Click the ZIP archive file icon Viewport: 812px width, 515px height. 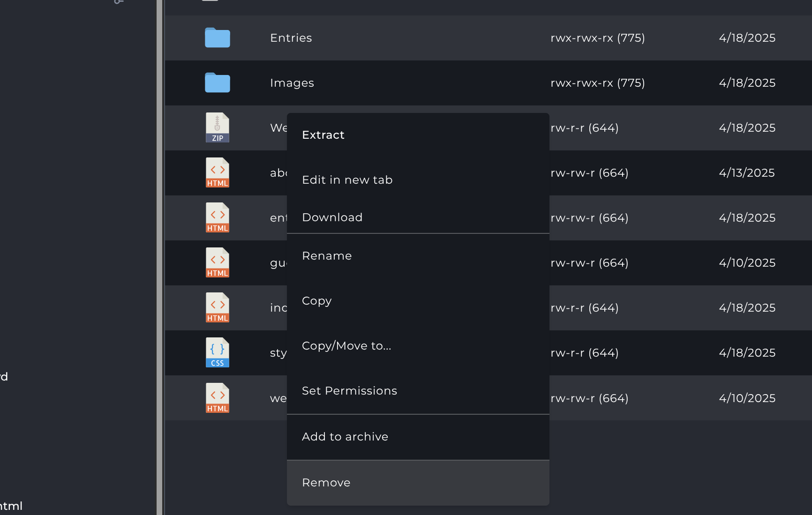point(217,127)
